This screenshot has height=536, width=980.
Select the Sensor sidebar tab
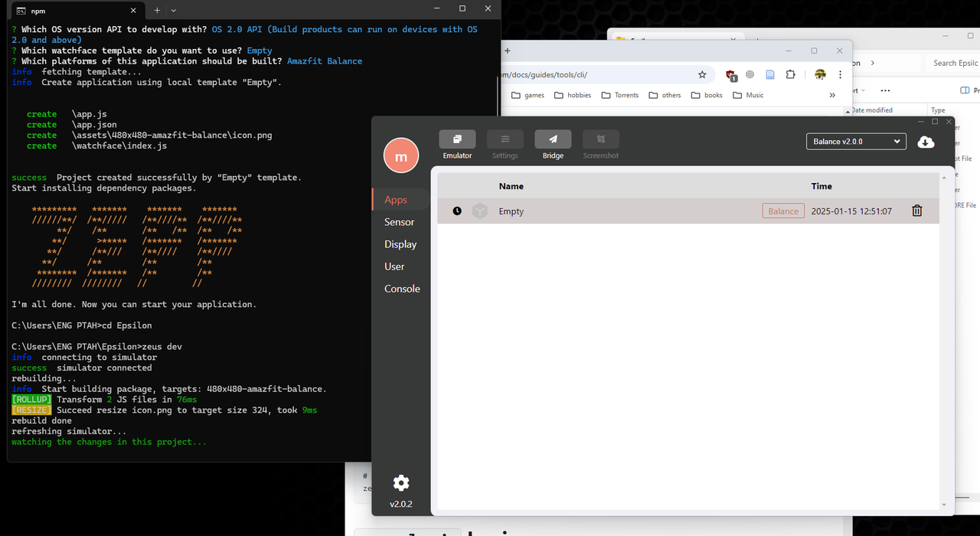click(x=401, y=222)
